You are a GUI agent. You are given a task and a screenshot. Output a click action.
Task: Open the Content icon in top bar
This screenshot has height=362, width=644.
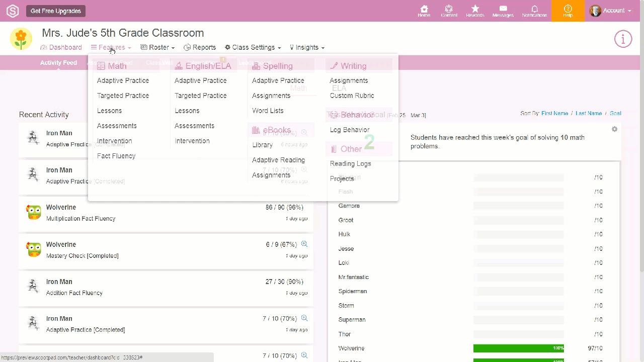click(449, 11)
